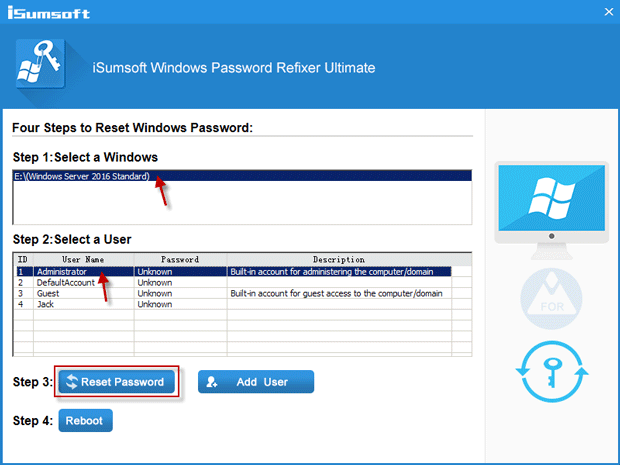Click the key-and-Windows-flag app logo icon

point(40,63)
